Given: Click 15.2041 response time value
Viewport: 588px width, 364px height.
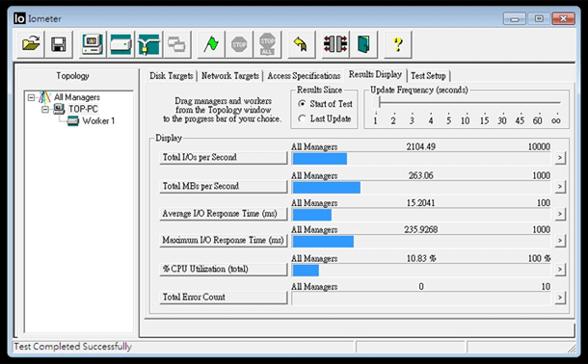Looking at the screenshot, I should [x=421, y=203].
